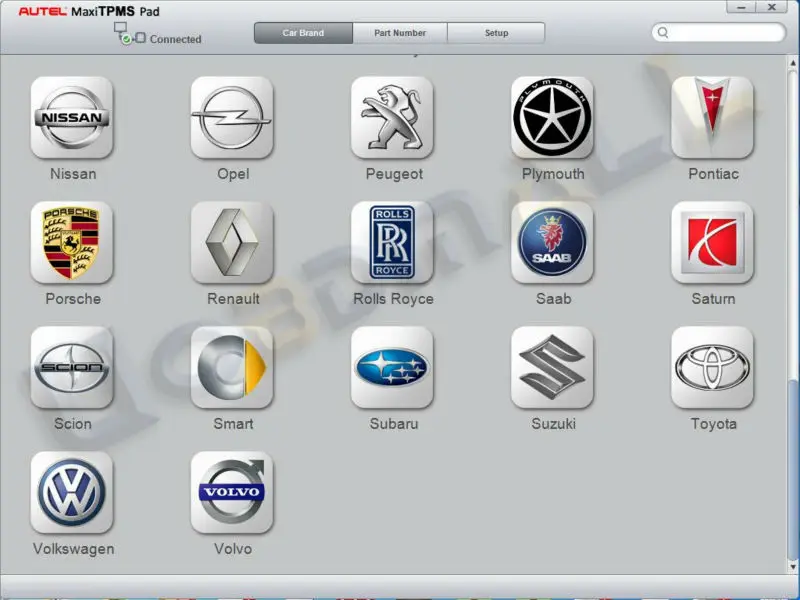This screenshot has height=600, width=800.
Task: Click the Subaru text label
Action: pos(394,424)
